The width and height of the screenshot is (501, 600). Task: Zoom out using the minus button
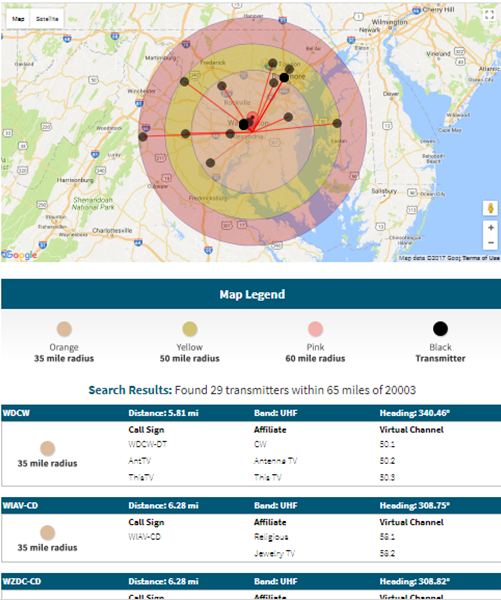click(491, 243)
